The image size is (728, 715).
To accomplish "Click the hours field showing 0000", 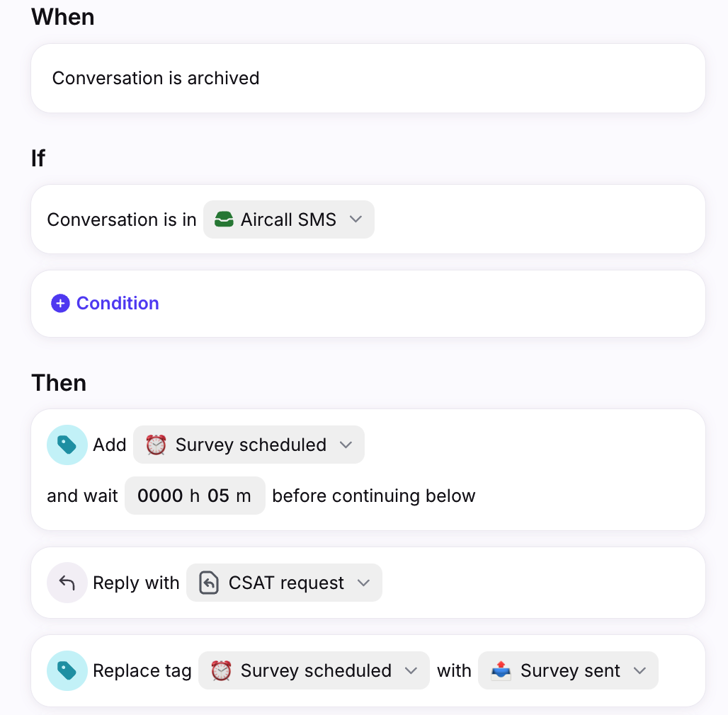I will tap(160, 496).
